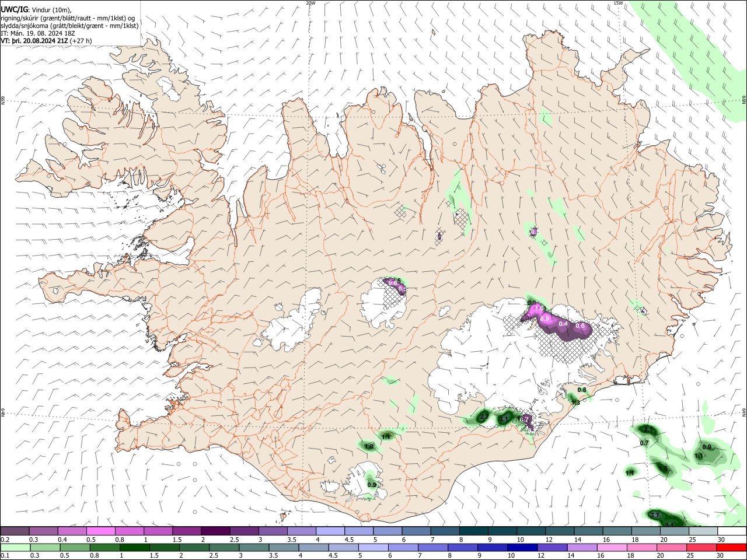
Task: Pick the darkest purple 2–2.5 swatch in upper legend row
Action: point(215,531)
